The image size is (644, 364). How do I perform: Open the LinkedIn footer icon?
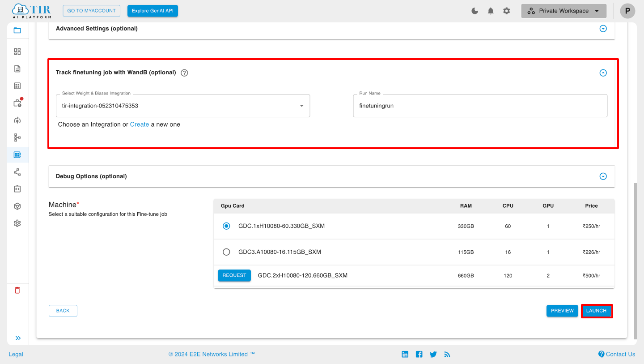pyautogui.click(x=405, y=354)
